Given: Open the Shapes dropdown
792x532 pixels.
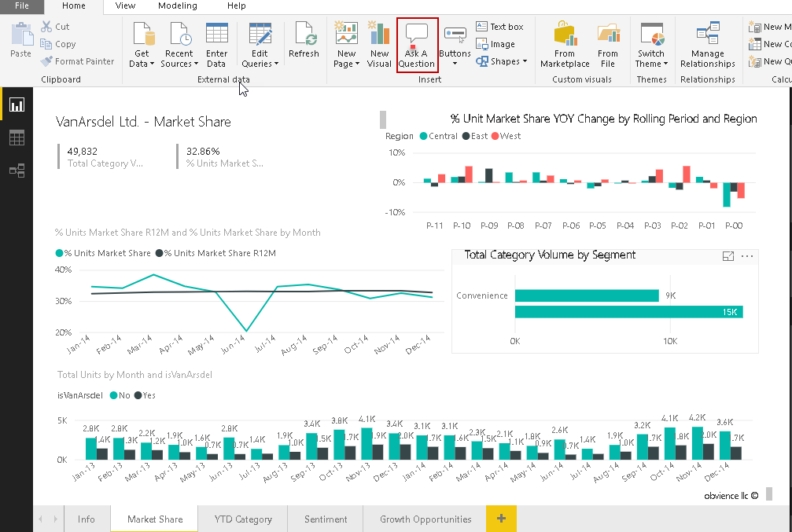Looking at the screenshot, I should point(502,61).
